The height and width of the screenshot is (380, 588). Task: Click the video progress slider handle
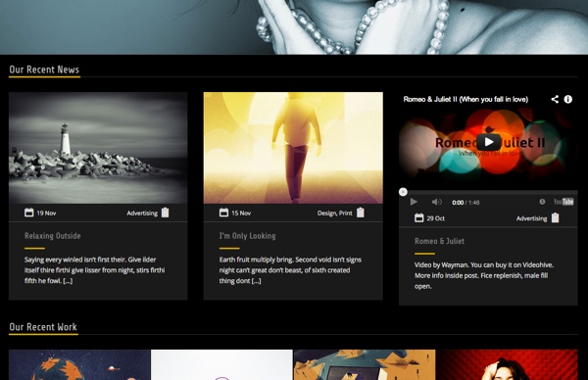[403, 192]
